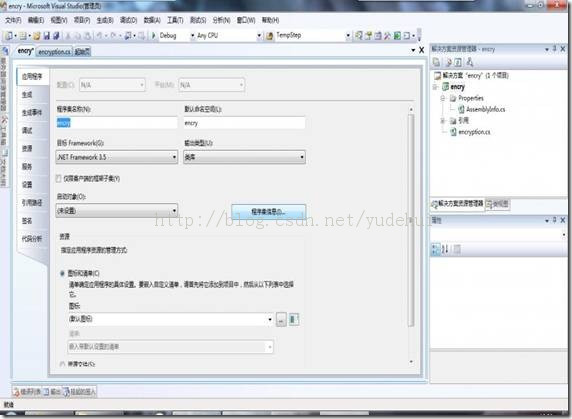Image resolution: width=572 pixels, height=419 pixels.
Task: Click the icon browse button with ellipsis
Action: (281, 320)
